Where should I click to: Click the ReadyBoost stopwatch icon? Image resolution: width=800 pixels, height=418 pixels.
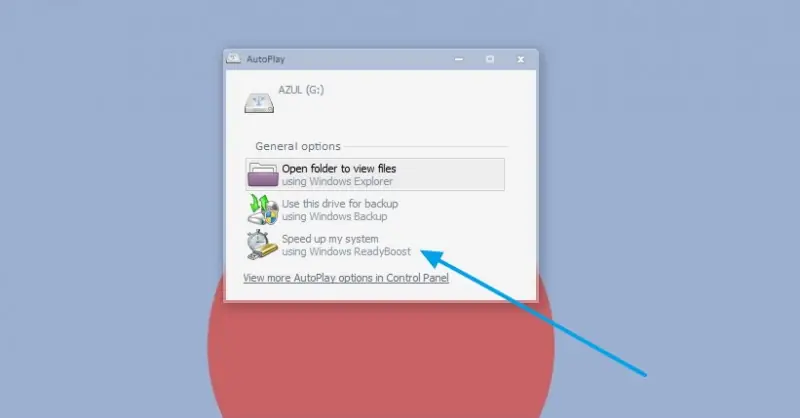point(263,244)
